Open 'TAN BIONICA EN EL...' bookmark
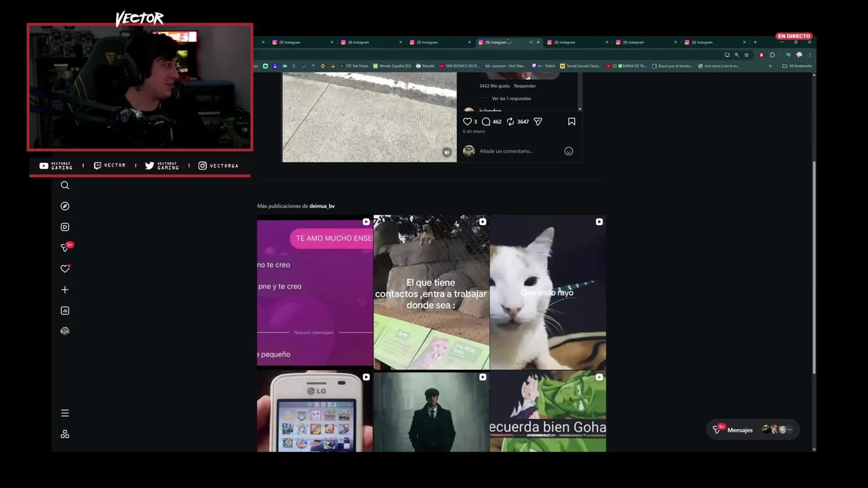This screenshot has height=488, width=868. (x=460, y=66)
